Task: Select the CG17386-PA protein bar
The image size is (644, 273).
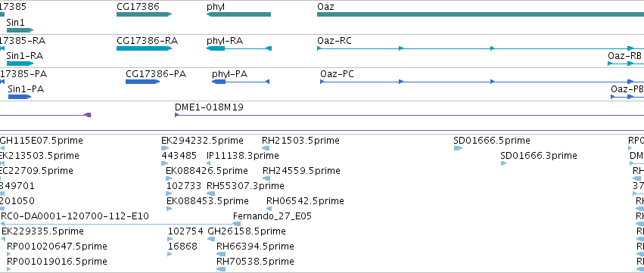Action: (143, 82)
